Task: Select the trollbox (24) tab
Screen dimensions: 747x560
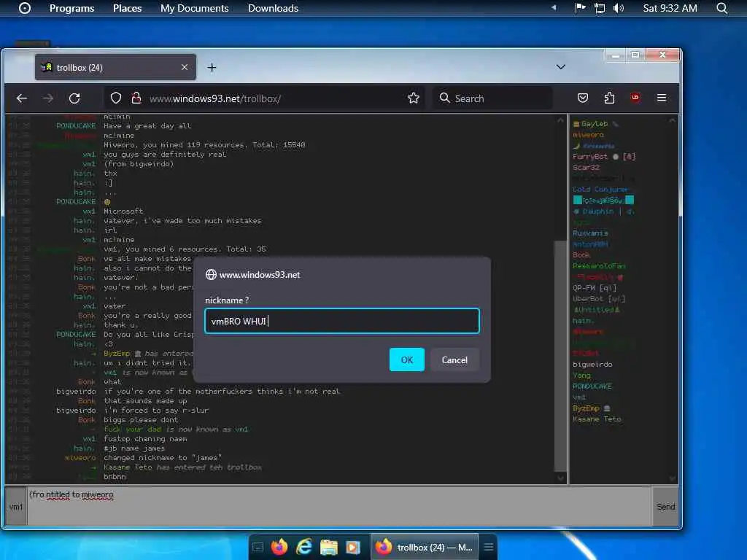Action: click(115, 67)
